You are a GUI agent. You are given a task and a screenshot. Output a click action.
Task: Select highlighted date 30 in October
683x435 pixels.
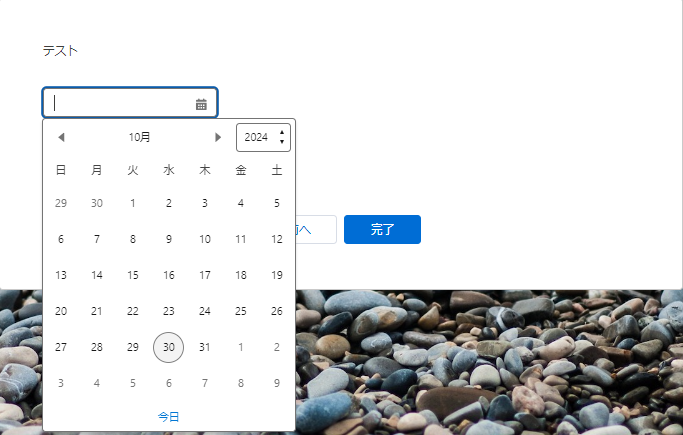[x=168, y=347]
